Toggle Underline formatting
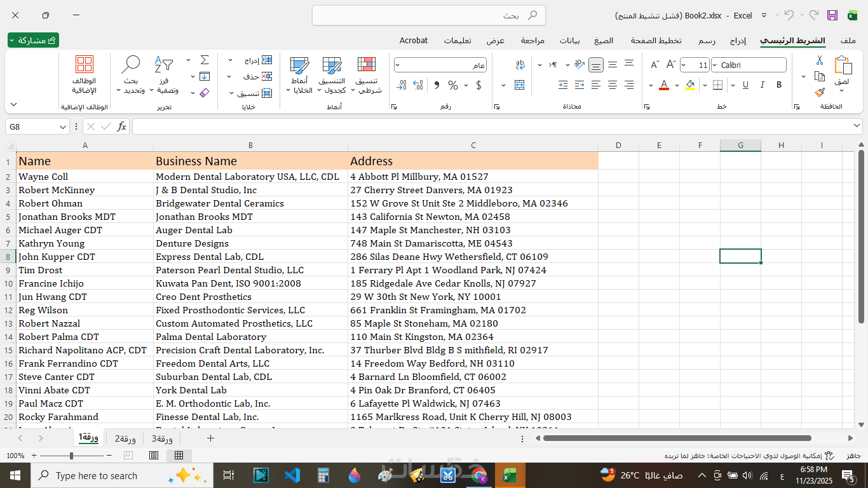Image resolution: width=868 pixels, height=488 pixels. (x=745, y=85)
